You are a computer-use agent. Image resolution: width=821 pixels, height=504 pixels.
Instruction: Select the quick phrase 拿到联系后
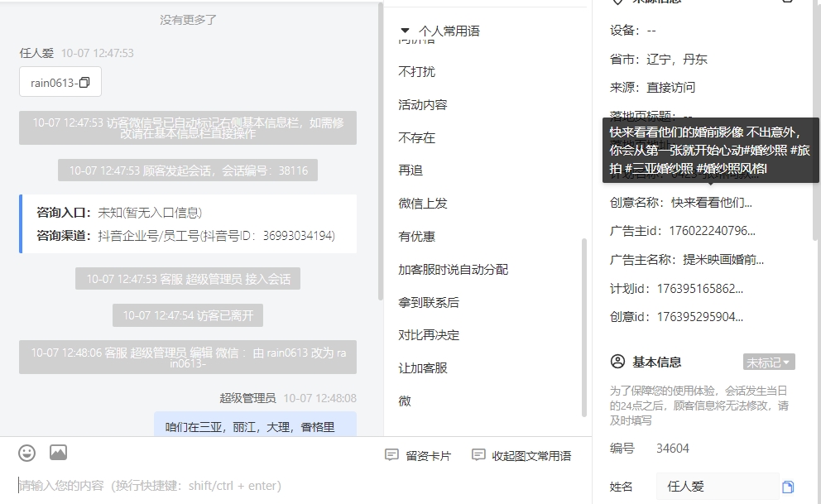(x=429, y=303)
